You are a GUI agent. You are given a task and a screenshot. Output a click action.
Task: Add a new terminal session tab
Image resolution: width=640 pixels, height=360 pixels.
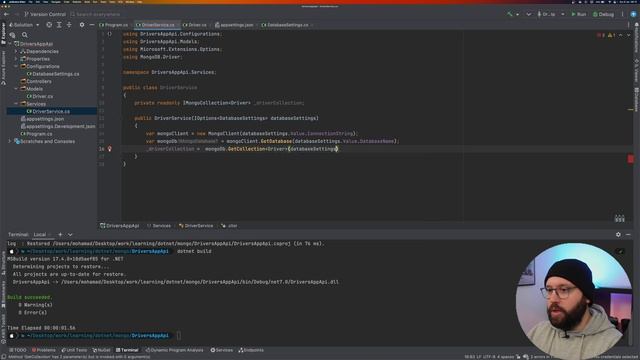[x=60, y=235]
